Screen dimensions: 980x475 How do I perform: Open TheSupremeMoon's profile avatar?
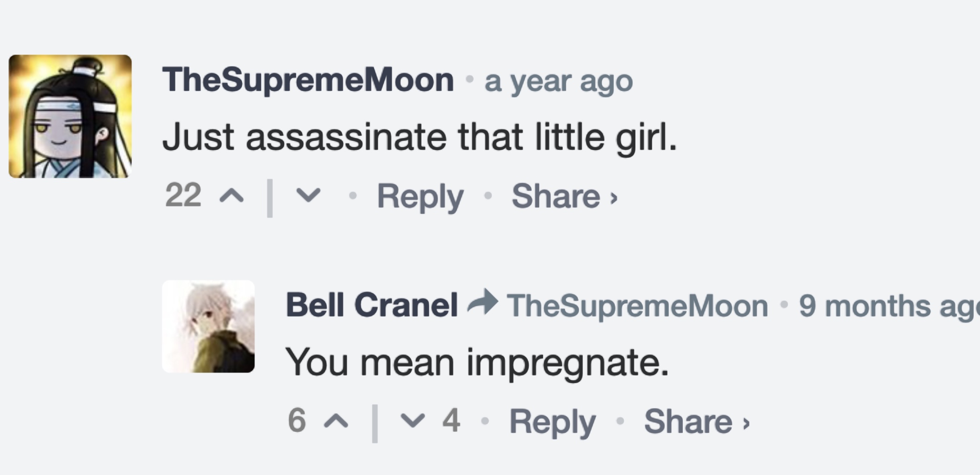[70, 116]
